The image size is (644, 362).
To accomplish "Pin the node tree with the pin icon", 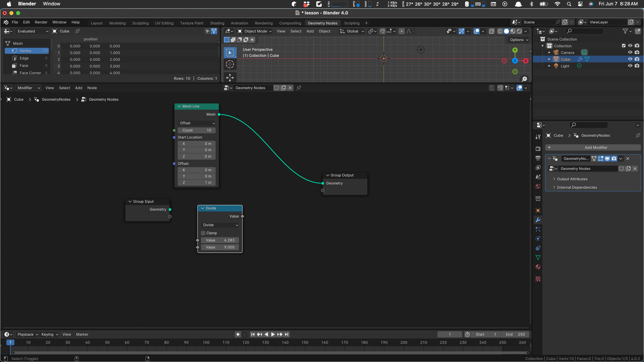I will point(299,88).
